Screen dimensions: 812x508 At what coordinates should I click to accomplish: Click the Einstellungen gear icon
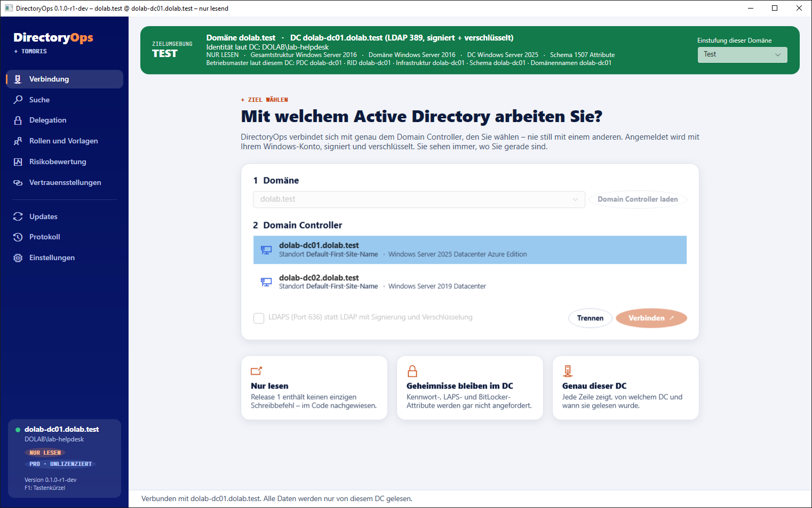point(18,258)
